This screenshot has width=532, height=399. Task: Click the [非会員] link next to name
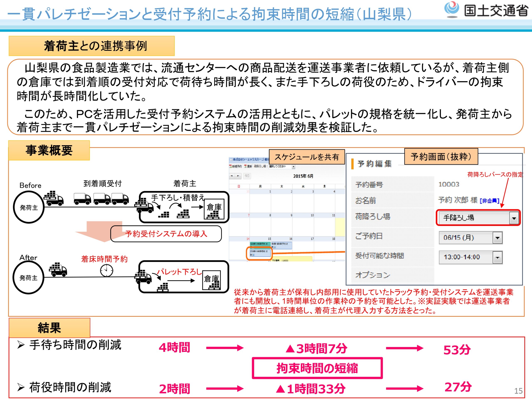(489, 201)
